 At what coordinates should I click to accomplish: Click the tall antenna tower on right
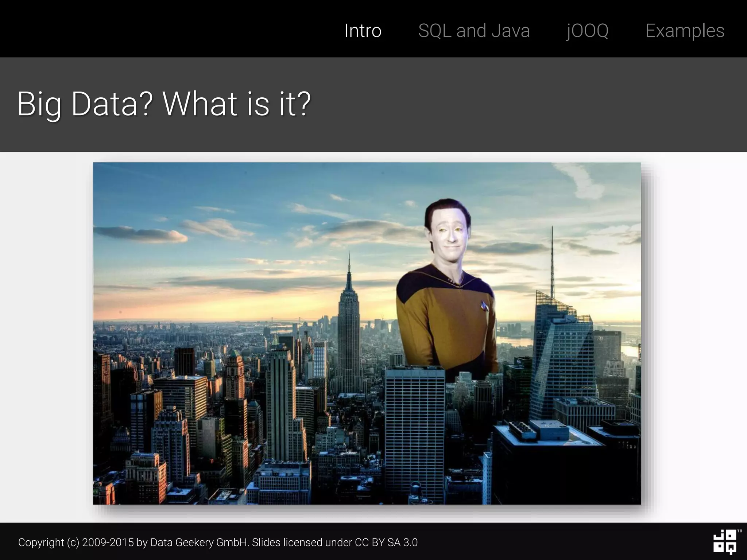(552, 262)
